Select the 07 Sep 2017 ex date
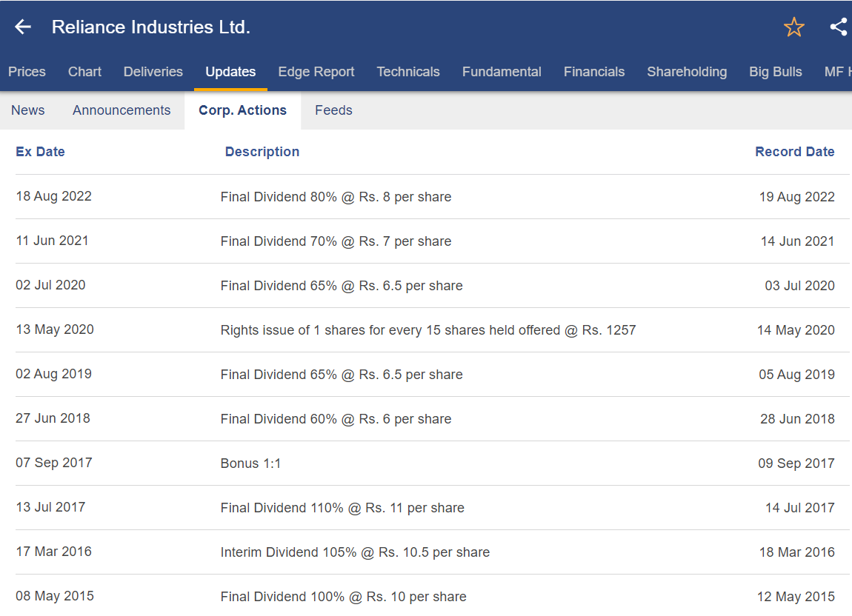 point(54,463)
